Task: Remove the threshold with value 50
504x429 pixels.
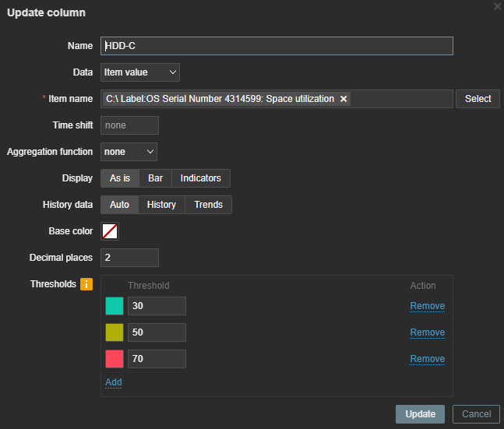Action: (x=427, y=332)
